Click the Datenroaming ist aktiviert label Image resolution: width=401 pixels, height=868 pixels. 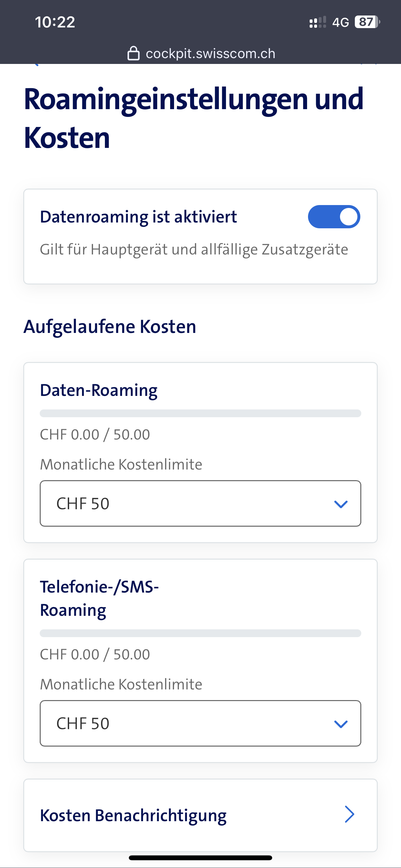[138, 217]
